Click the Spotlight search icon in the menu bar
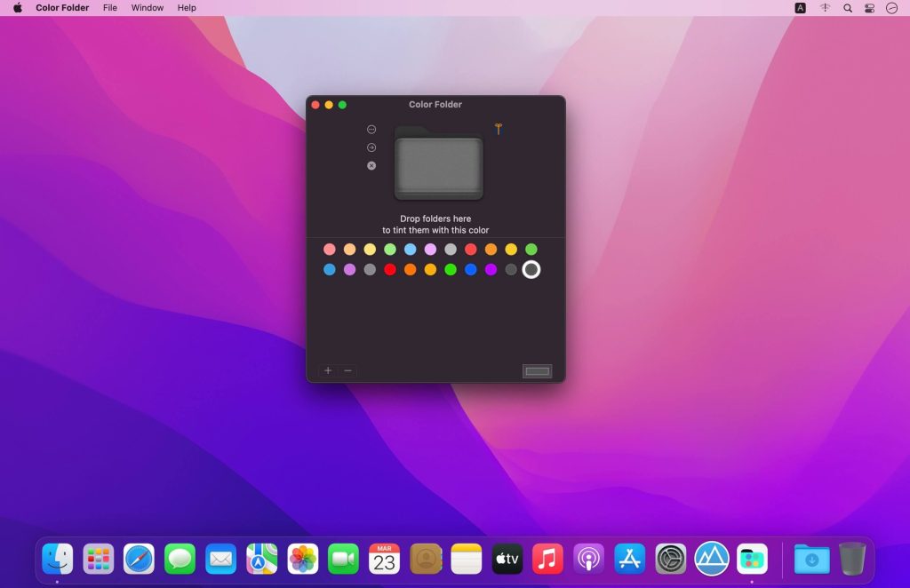Viewport: 910px width, 588px height. click(x=847, y=7)
